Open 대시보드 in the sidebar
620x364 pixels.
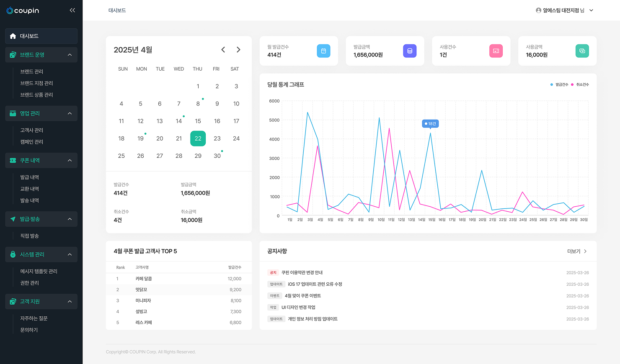41,36
